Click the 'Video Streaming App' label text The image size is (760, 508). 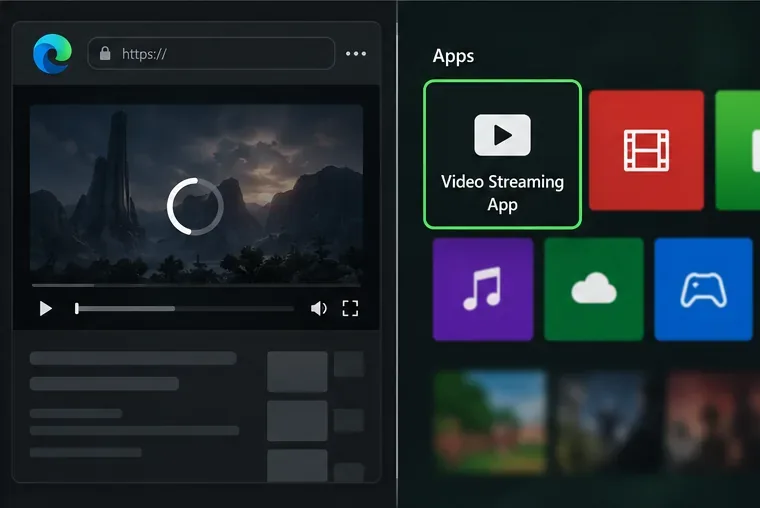coord(502,193)
